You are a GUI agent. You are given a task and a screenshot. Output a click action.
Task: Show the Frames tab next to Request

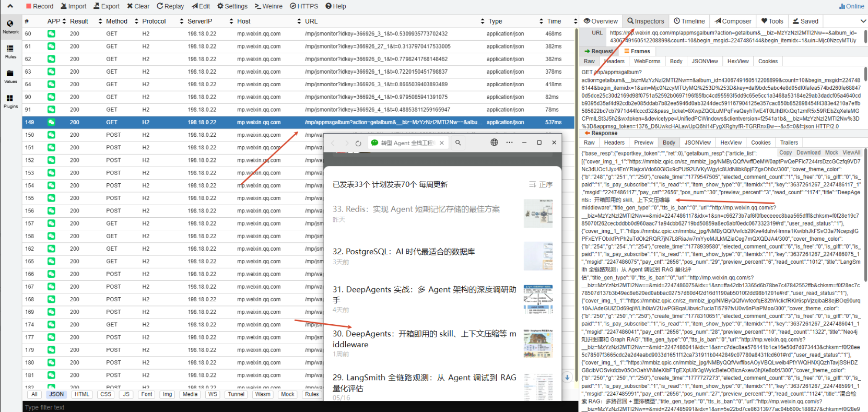click(x=637, y=51)
